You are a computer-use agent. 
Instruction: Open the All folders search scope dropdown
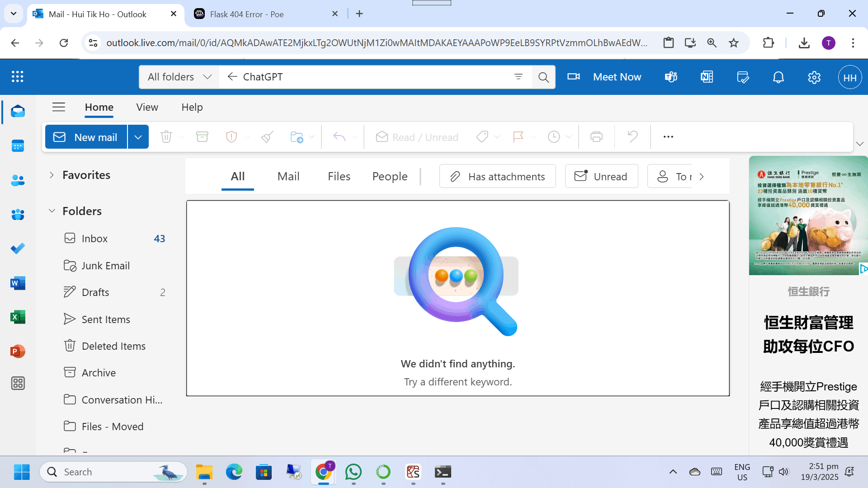pyautogui.click(x=179, y=77)
